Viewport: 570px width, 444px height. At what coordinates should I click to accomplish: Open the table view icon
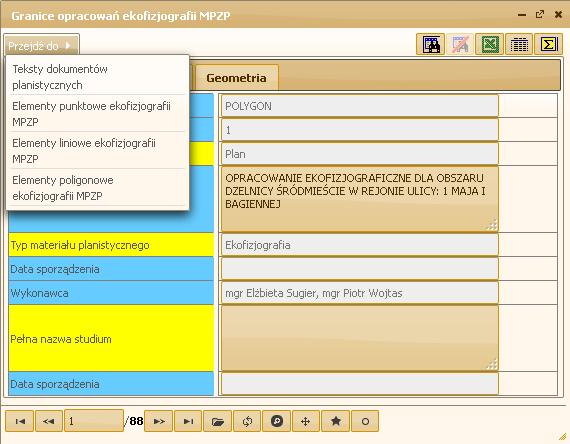519,45
